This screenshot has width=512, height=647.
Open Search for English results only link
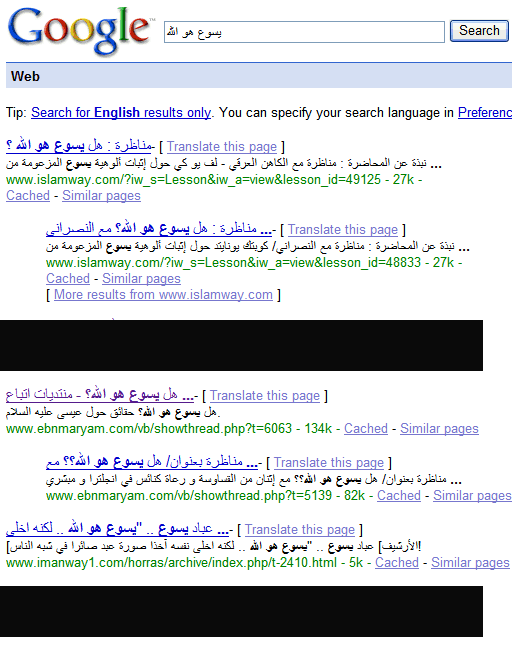(x=121, y=112)
